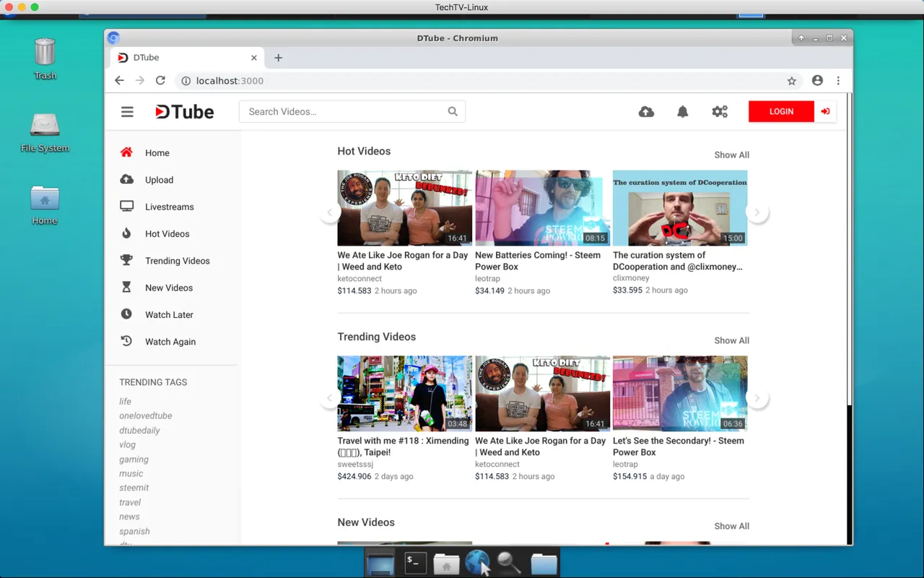Reload the page with refresh icon
The height and width of the screenshot is (578, 924).
click(160, 81)
